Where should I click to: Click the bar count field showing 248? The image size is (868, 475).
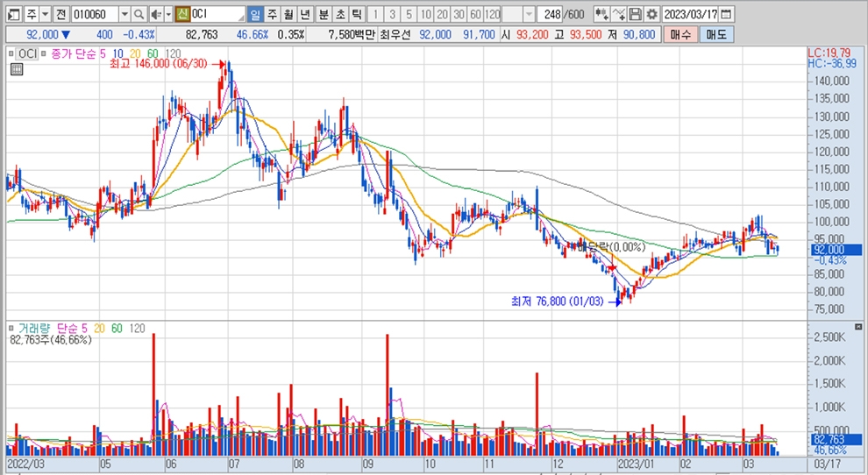[551, 14]
